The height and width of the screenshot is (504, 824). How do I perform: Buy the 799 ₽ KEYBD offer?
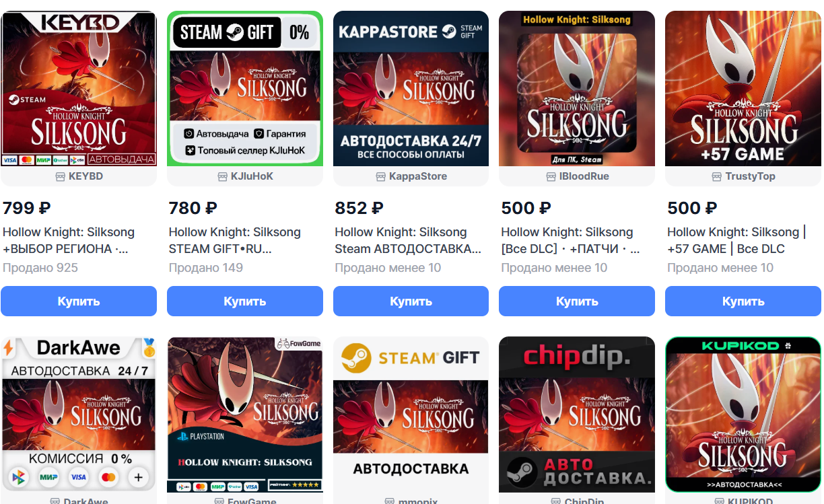tap(79, 301)
